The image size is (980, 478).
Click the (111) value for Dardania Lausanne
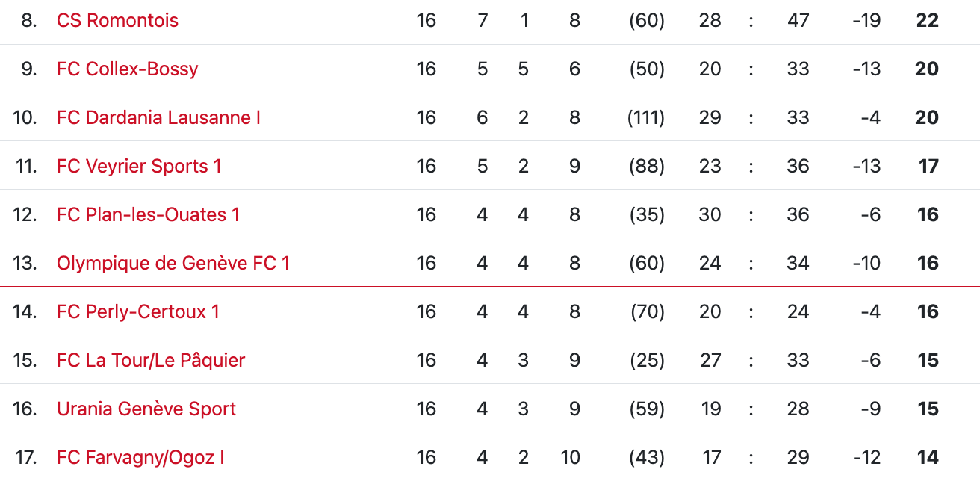pyautogui.click(x=646, y=117)
